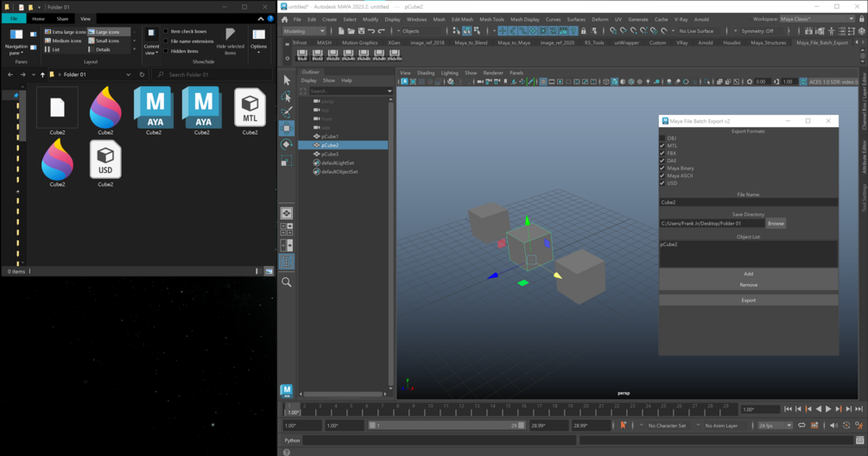Viewport: 868px width, 456px height.
Task: Click the Outliner horizontal scrollbar
Action: 343,394
